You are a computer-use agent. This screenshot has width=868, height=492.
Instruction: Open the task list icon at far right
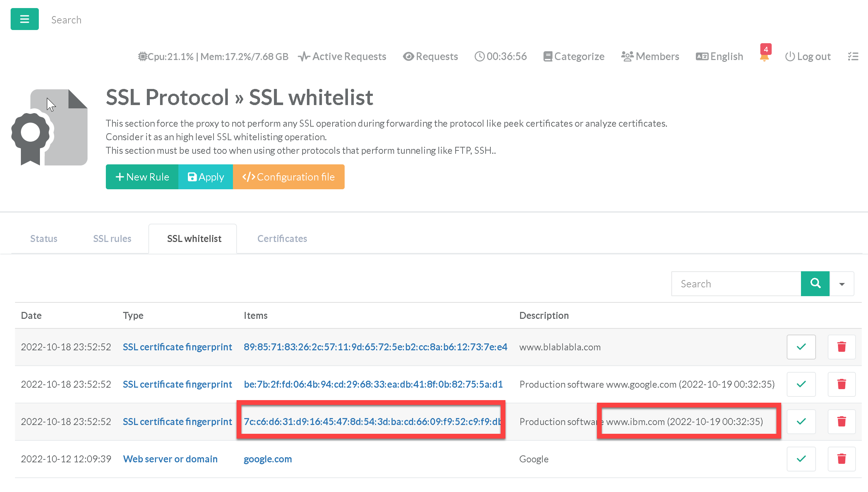tap(853, 56)
